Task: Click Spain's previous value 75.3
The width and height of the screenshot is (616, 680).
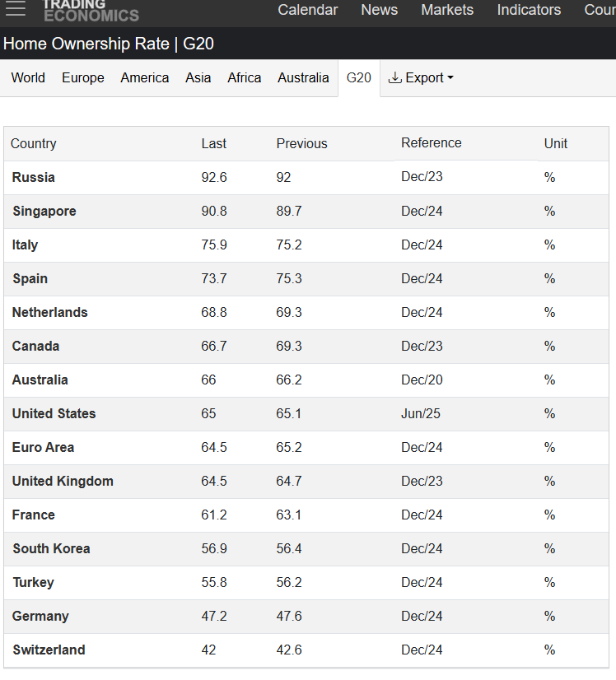Action: (x=289, y=278)
